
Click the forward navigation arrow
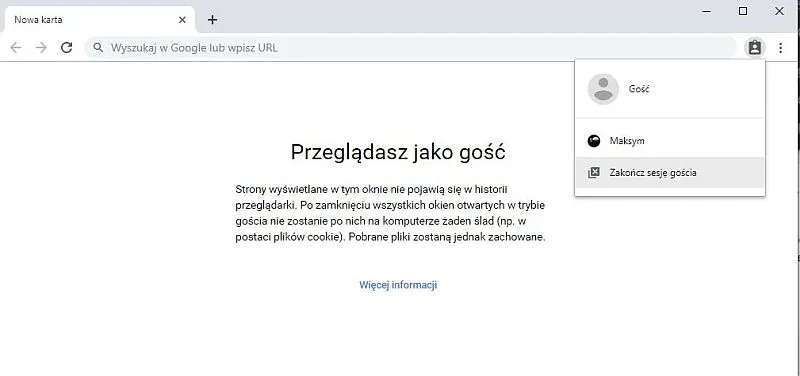(x=41, y=48)
